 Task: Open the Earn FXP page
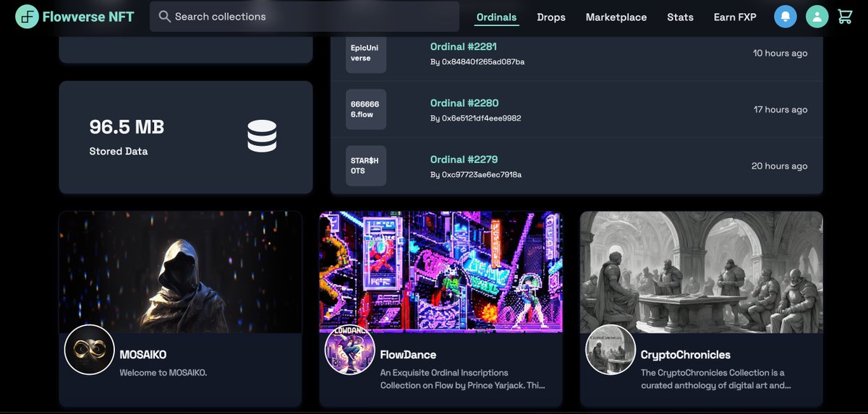coord(735,17)
